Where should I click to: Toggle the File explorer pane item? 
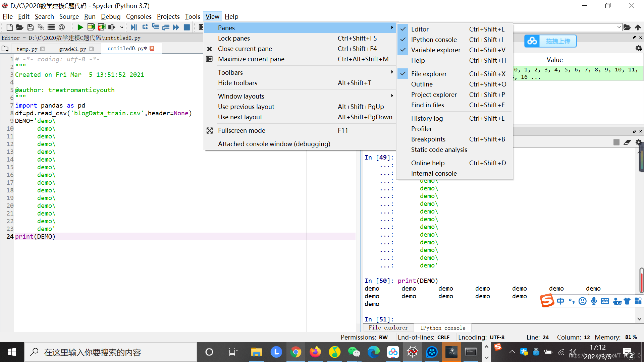coord(454,74)
